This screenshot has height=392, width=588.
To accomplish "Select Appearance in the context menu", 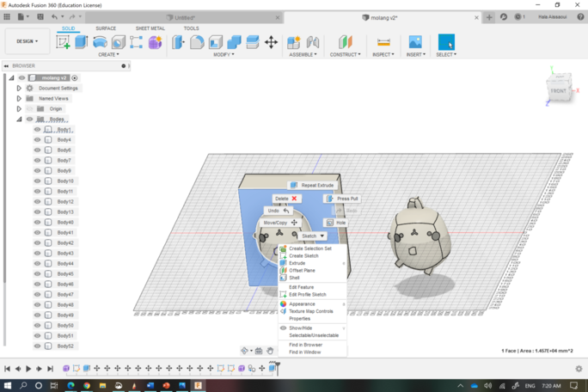I will [x=302, y=303].
